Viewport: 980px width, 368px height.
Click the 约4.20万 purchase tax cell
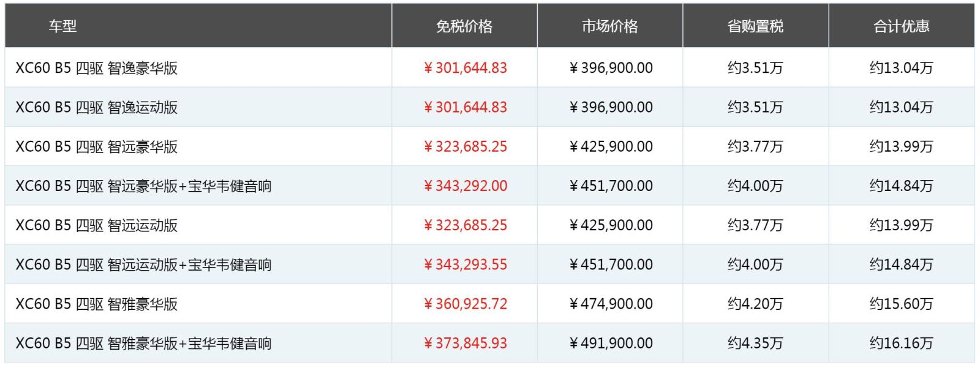pyautogui.click(x=755, y=304)
